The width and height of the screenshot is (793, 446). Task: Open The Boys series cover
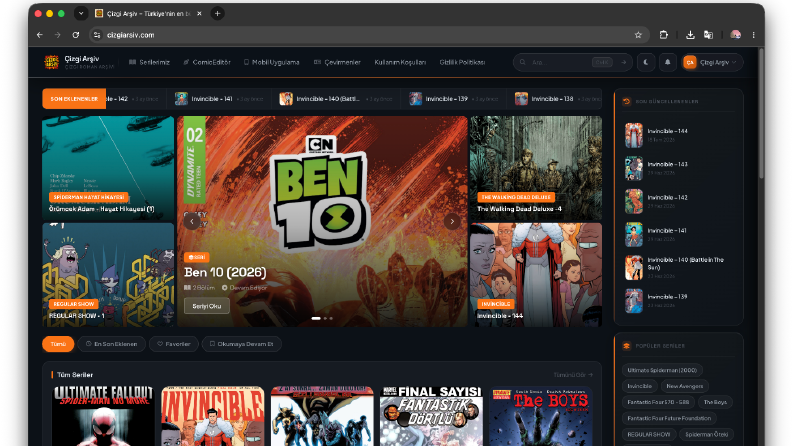(x=540, y=416)
